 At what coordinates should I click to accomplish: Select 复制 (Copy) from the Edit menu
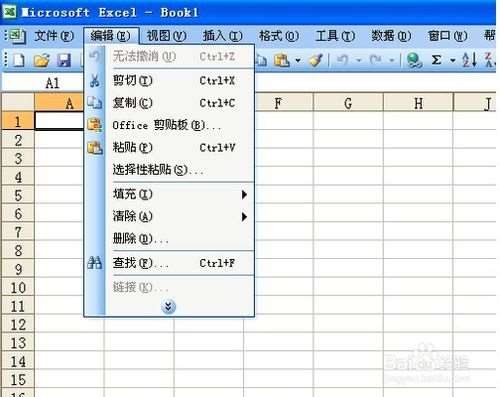180,103
